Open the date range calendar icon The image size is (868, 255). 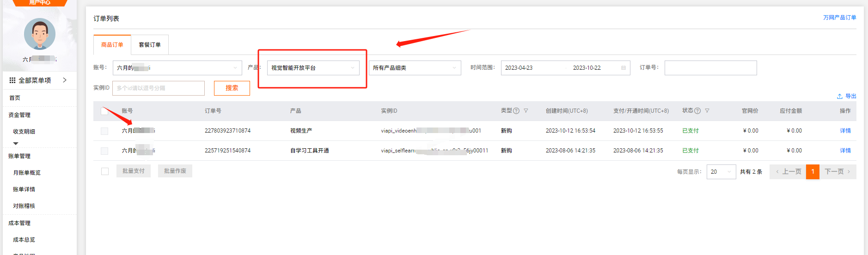[x=623, y=68]
